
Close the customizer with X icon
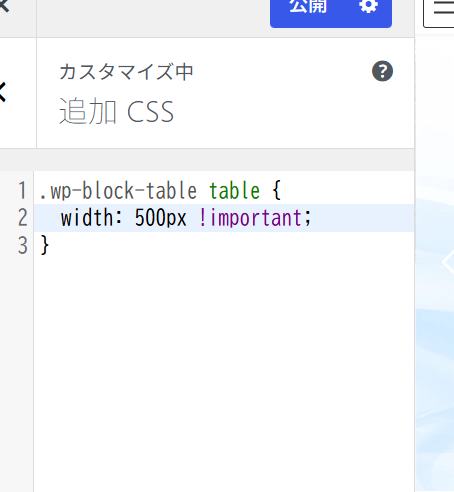point(4,7)
